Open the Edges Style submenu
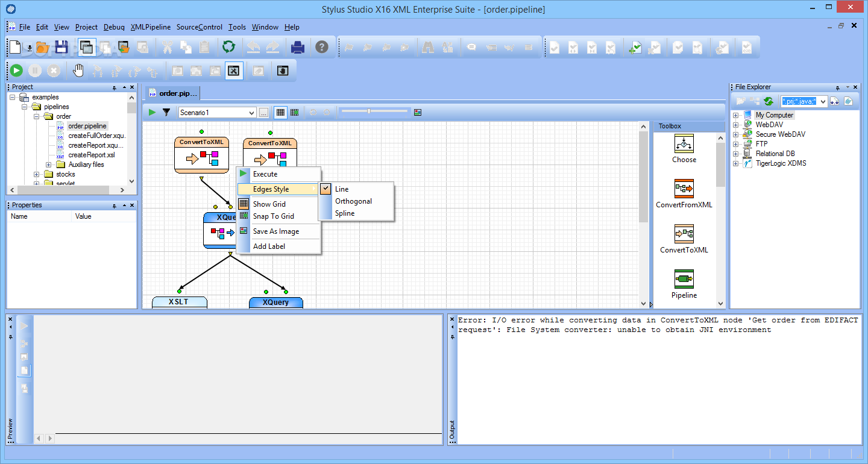 (278, 189)
